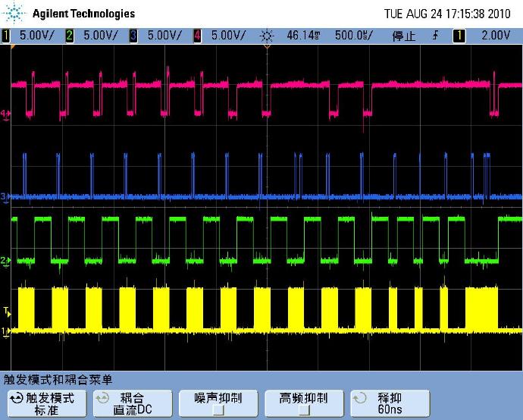Click the trigger level T marker
The height and width of the screenshot is (420, 523).
click(x=7, y=312)
